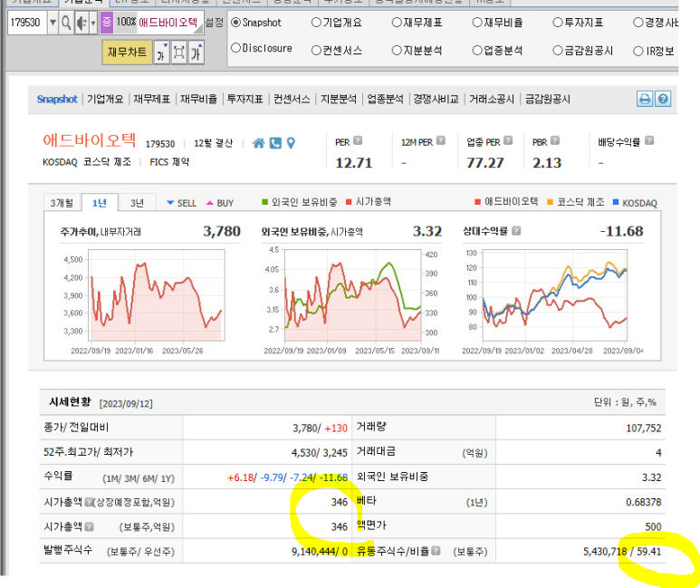Open the company homepage house icon
Image resolution: width=700 pixels, height=588 pixels.
tap(258, 143)
